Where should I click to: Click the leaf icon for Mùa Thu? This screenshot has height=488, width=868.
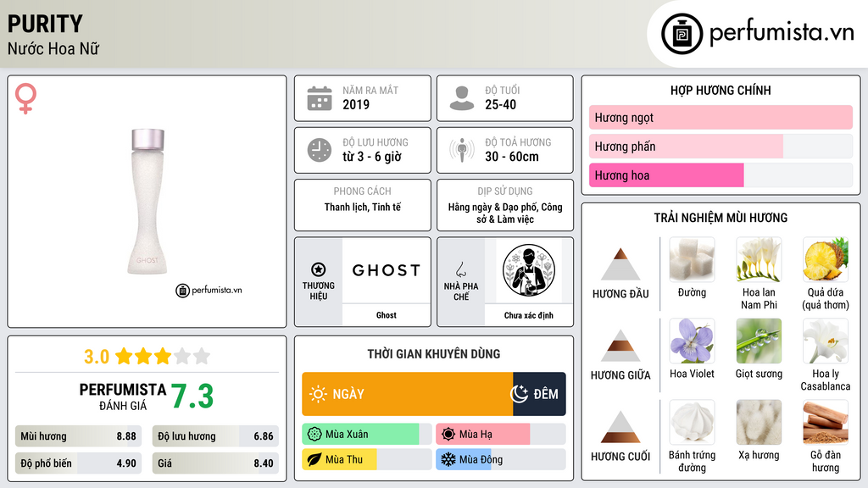click(314, 459)
